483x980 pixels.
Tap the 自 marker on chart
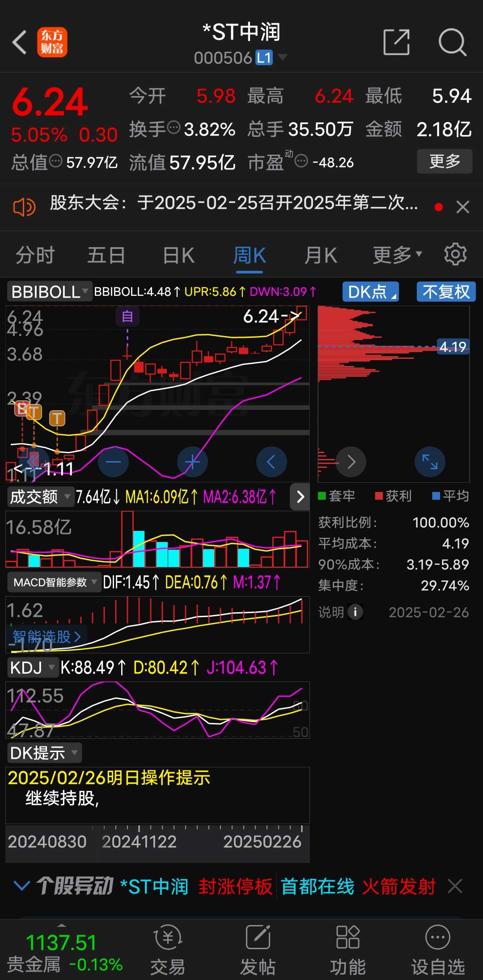127,316
